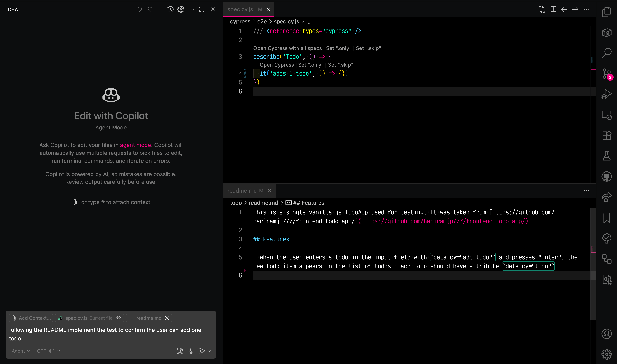Image resolution: width=617 pixels, height=364 pixels.
Task: Open Bookmarks view
Action: pyautogui.click(x=606, y=218)
